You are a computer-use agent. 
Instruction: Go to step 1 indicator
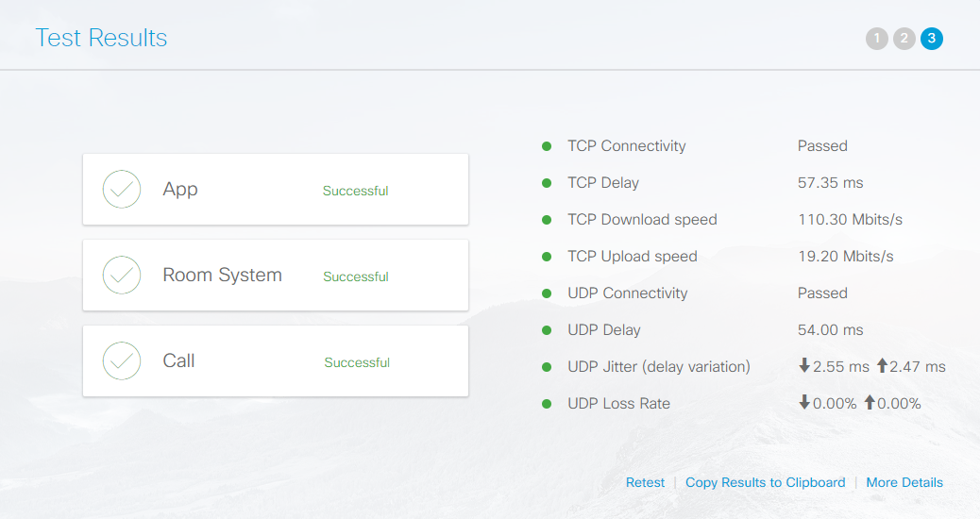877,39
